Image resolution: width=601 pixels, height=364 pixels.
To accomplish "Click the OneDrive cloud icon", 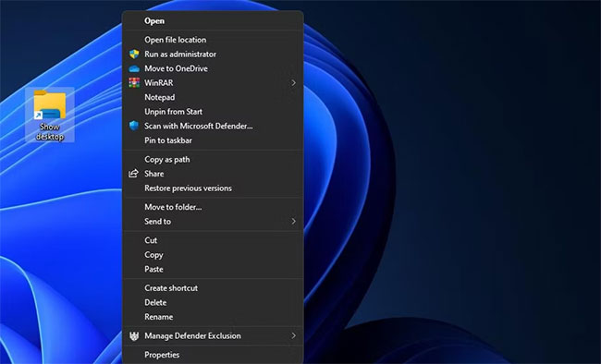I will (134, 68).
